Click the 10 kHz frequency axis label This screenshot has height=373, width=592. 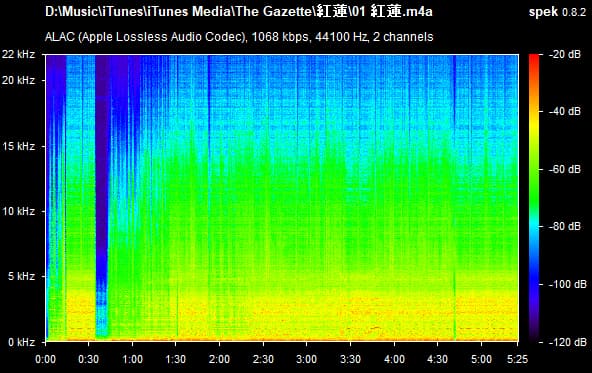tap(18, 211)
